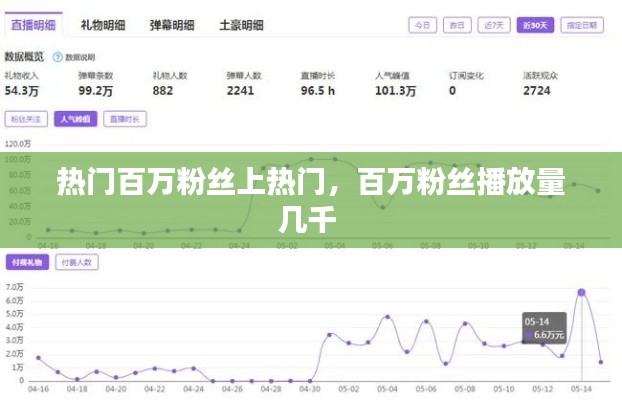The image size is (622, 400).
Task: Toggle the 直播时长 chart series
Action: [x=126, y=119]
